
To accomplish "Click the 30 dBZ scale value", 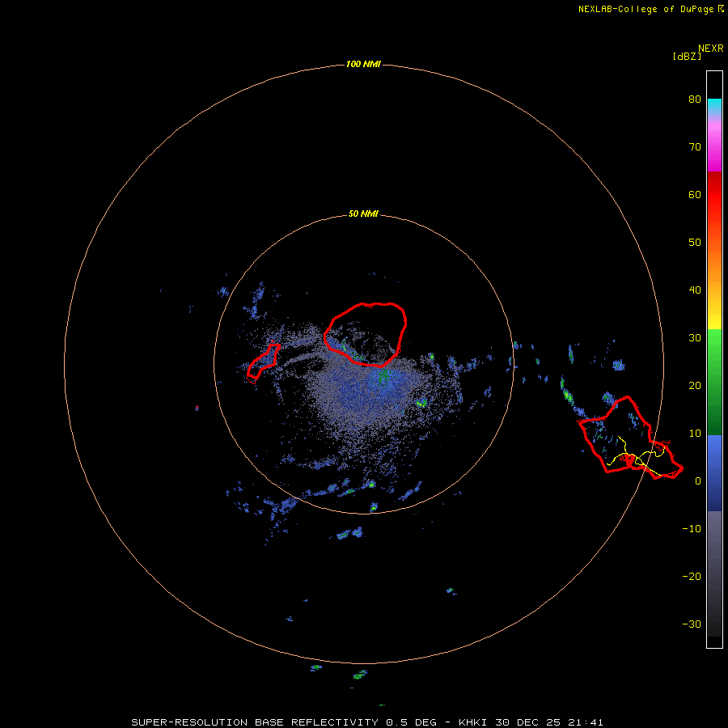I will [695, 338].
